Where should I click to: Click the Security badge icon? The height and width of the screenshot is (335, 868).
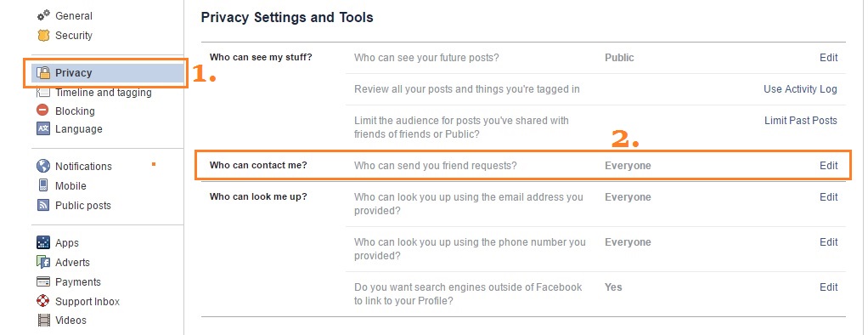point(43,35)
